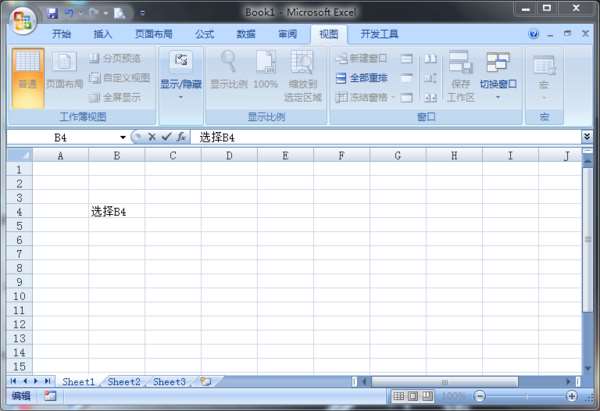Viewport: 600px width, 411px height.
Task: Switch to Sheet3 tab
Action: (169, 382)
